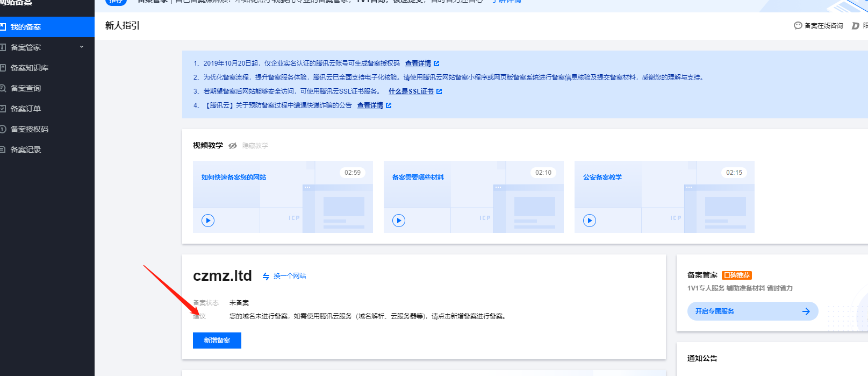Click the czmz.ltd domain name
Image resolution: width=868 pixels, height=376 pixels.
[223, 276]
